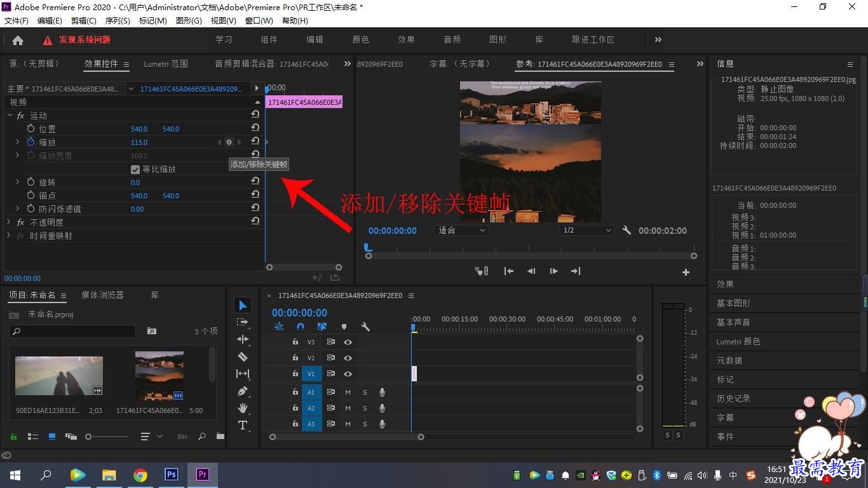Screen dimensions: 868x488
Task: Switch to the 编辑 workspace tab
Action: pyautogui.click(x=315, y=39)
